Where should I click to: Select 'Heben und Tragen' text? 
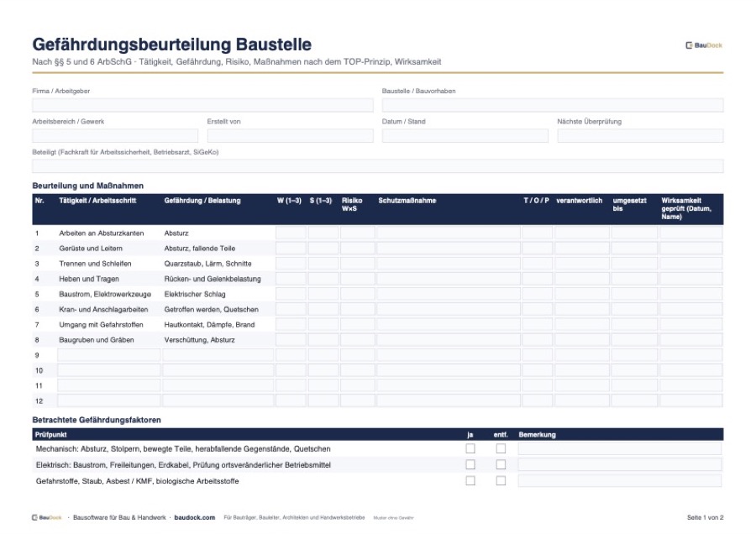click(x=89, y=279)
